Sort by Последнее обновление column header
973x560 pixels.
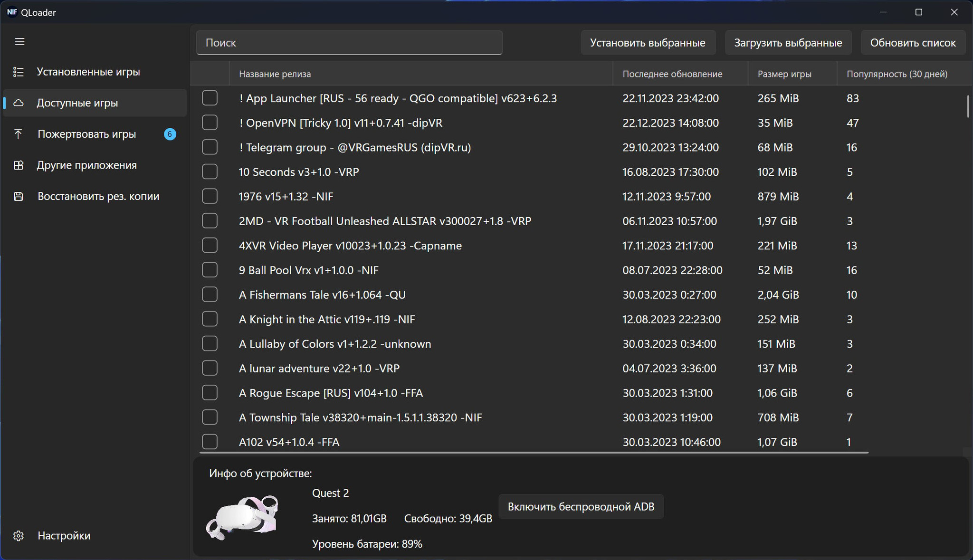click(x=680, y=74)
